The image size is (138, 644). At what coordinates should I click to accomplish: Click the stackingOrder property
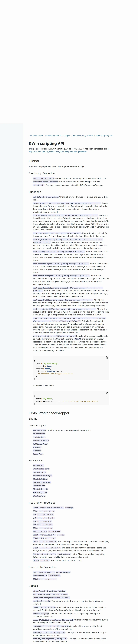52,554
